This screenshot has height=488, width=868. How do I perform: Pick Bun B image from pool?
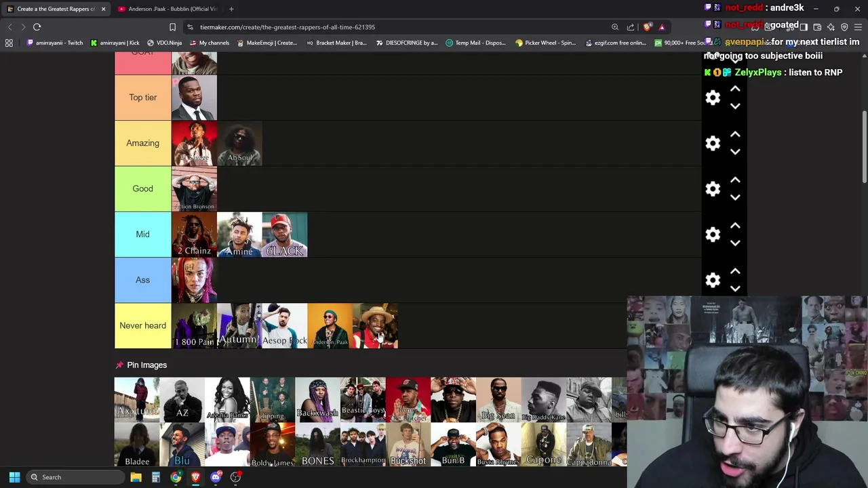453,445
